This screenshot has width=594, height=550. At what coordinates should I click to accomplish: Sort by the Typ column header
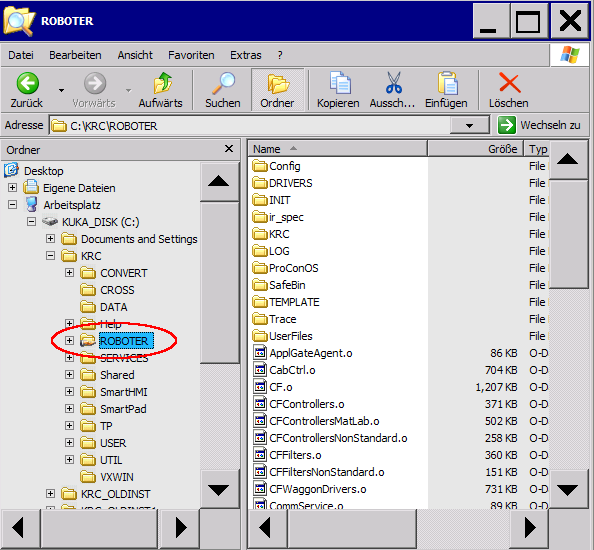coord(537,149)
